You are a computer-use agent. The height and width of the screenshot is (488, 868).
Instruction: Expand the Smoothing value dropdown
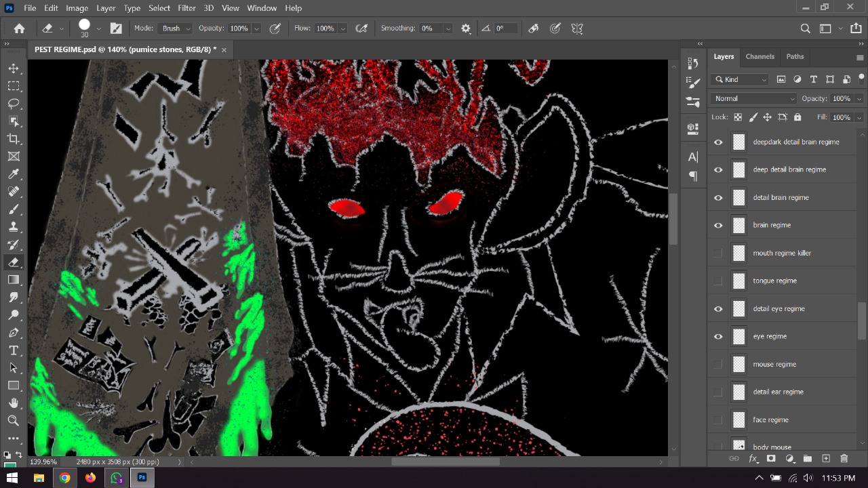coord(448,28)
